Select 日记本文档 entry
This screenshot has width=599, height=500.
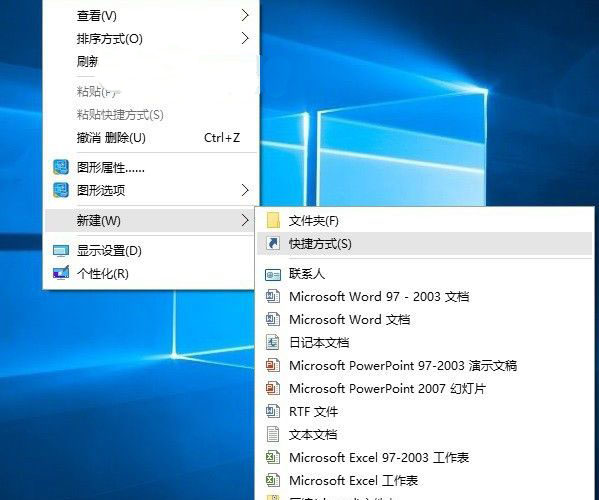(x=425, y=342)
